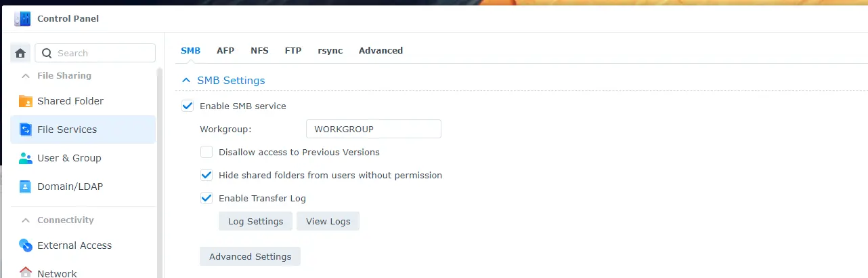The height and width of the screenshot is (278, 868).
Task: Uncheck Enable SMB service
Action: pyautogui.click(x=188, y=106)
